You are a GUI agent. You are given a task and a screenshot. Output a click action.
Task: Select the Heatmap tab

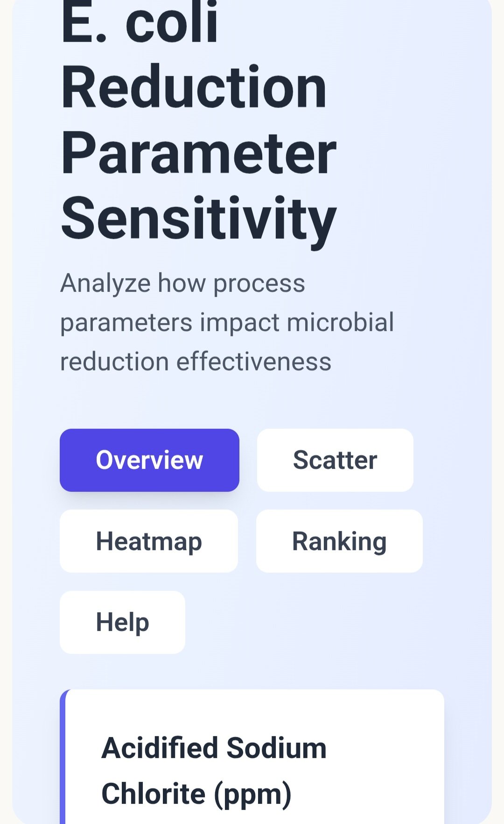coord(149,541)
